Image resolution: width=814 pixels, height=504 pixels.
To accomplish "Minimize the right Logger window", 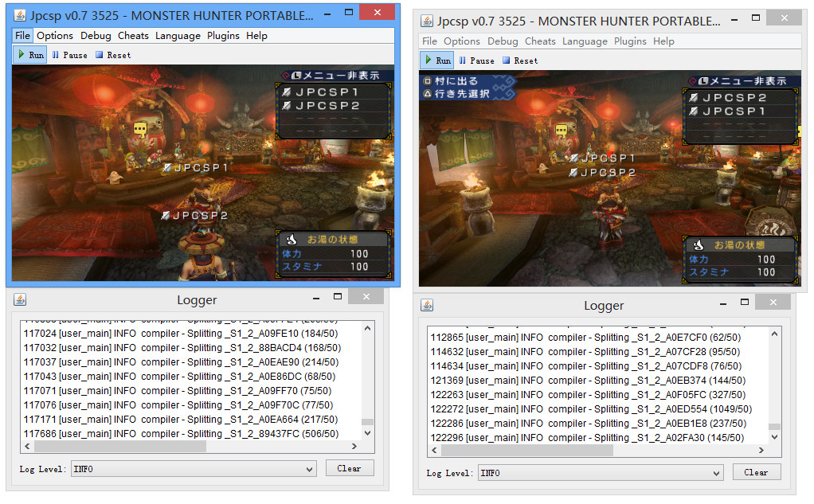I will point(722,303).
